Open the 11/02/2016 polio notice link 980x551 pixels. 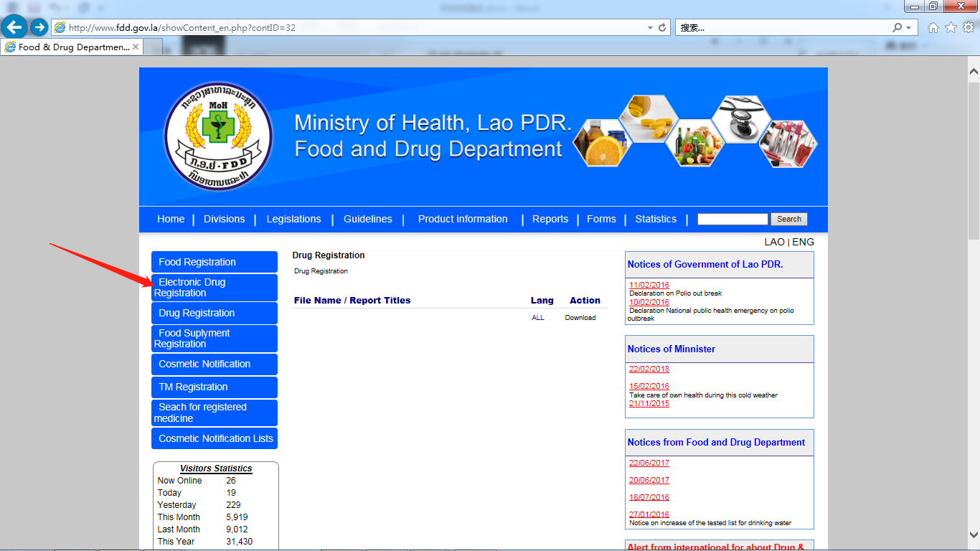(649, 285)
